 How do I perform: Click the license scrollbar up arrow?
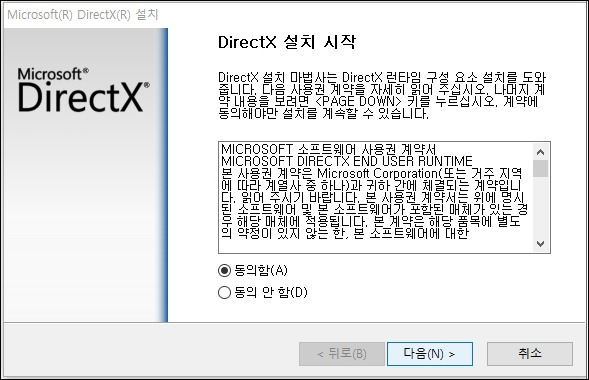coord(541,152)
